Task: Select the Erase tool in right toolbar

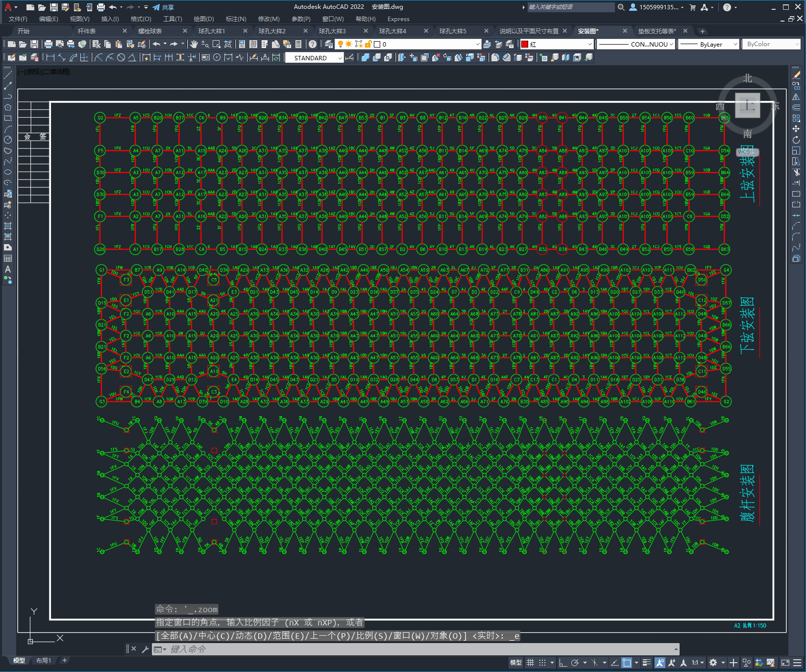Action: pos(796,75)
